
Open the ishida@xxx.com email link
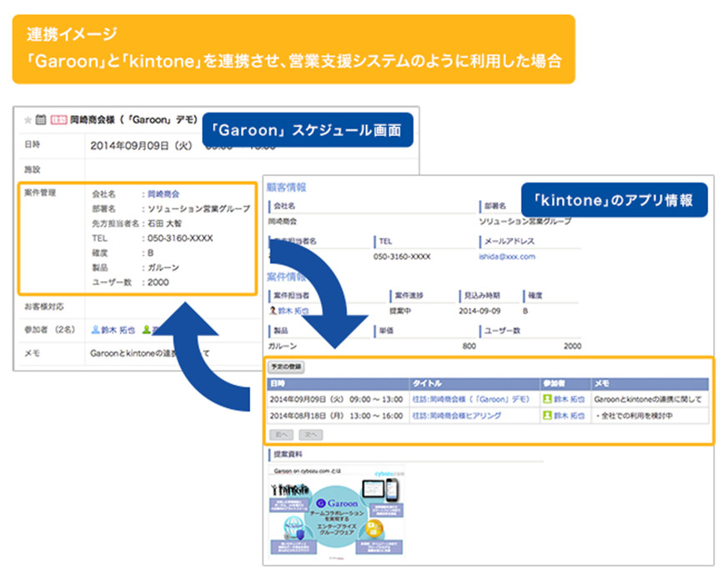(506, 256)
